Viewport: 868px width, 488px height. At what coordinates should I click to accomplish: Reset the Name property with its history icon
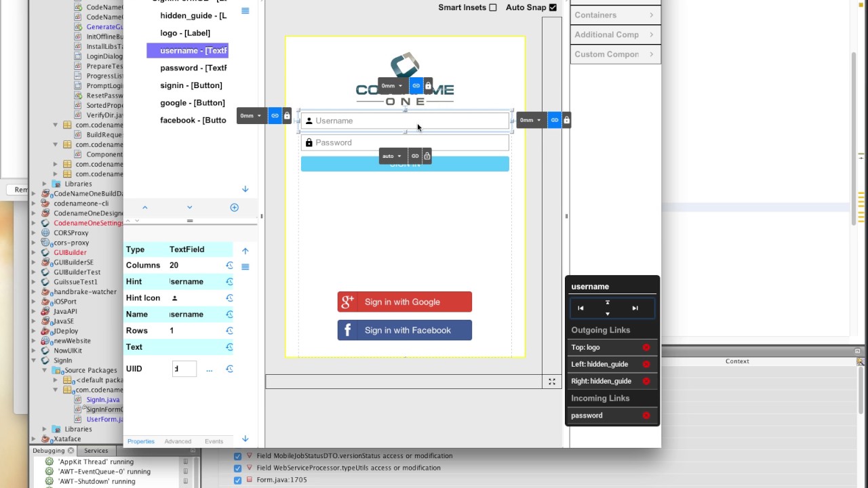tap(229, 314)
